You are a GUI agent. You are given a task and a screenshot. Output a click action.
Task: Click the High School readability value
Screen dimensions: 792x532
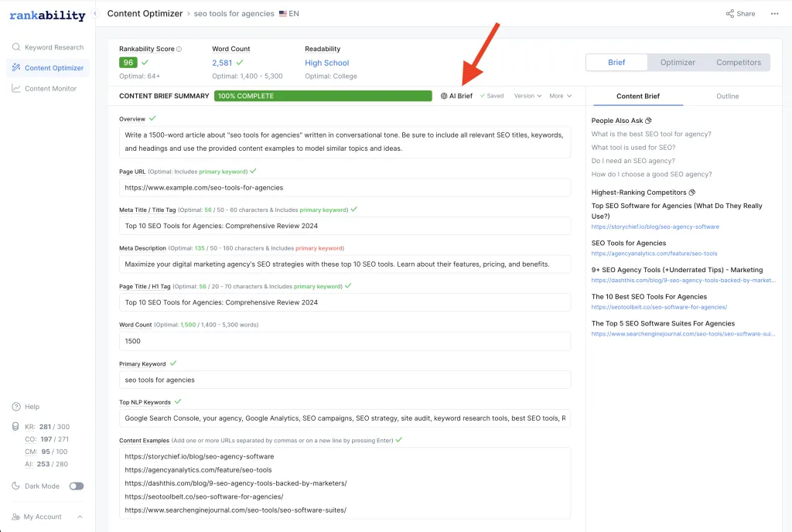[327, 63]
